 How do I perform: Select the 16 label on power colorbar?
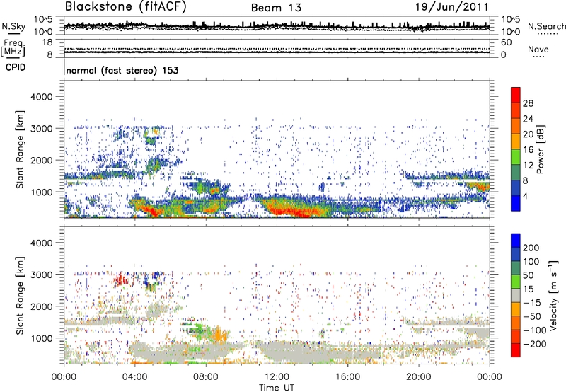click(x=528, y=150)
